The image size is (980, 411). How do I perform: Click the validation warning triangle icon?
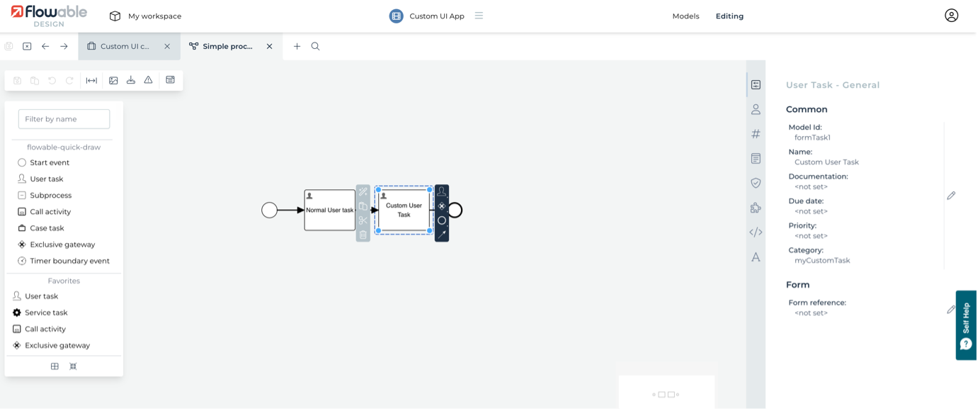[148, 80]
